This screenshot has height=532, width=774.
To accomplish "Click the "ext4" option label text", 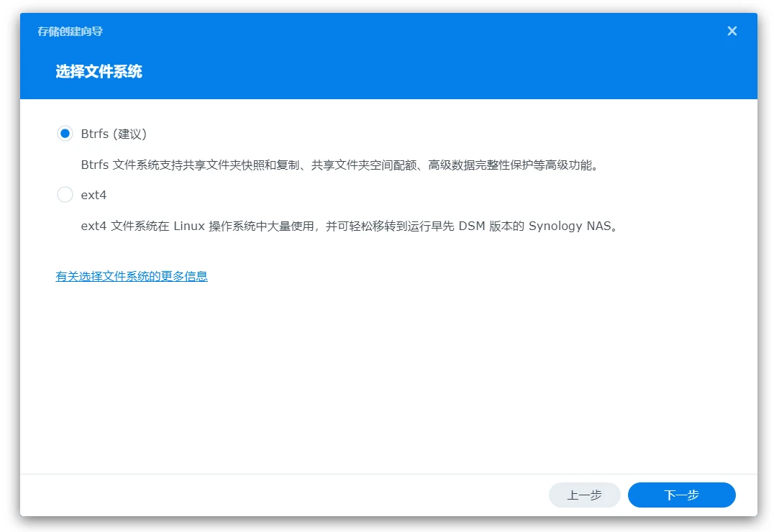I will pyautogui.click(x=94, y=195).
